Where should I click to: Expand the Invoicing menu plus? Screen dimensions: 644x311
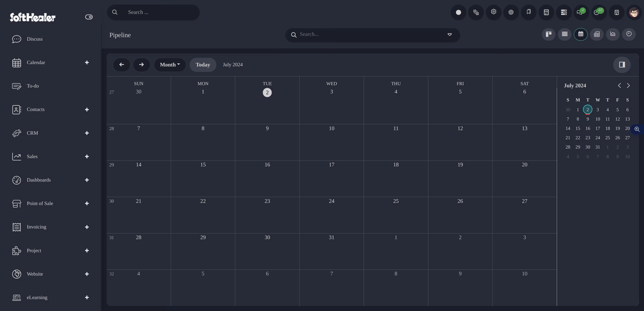87,227
